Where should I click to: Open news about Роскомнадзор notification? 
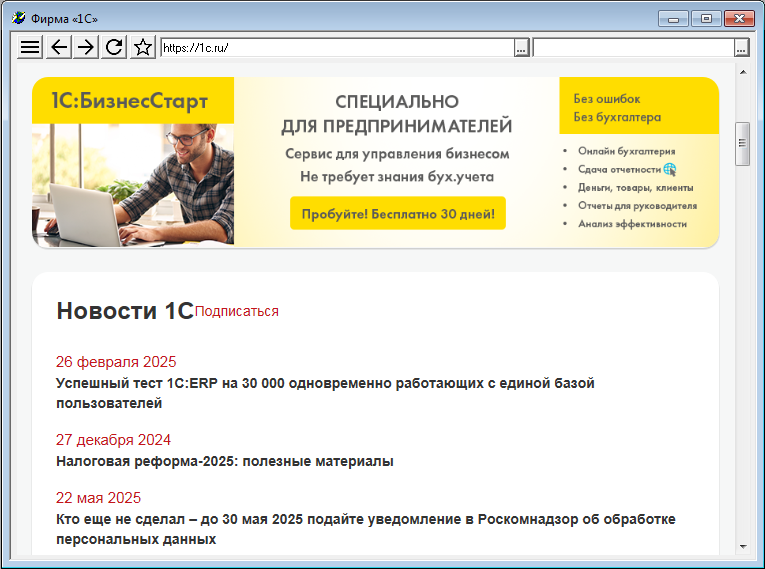(x=366, y=529)
